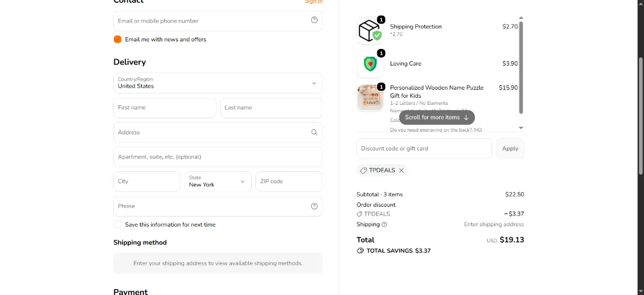Click the Personalized Wooden Name Puzzle title
The width and height of the screenshot is (644, 295).
click(x=437, y=91)
